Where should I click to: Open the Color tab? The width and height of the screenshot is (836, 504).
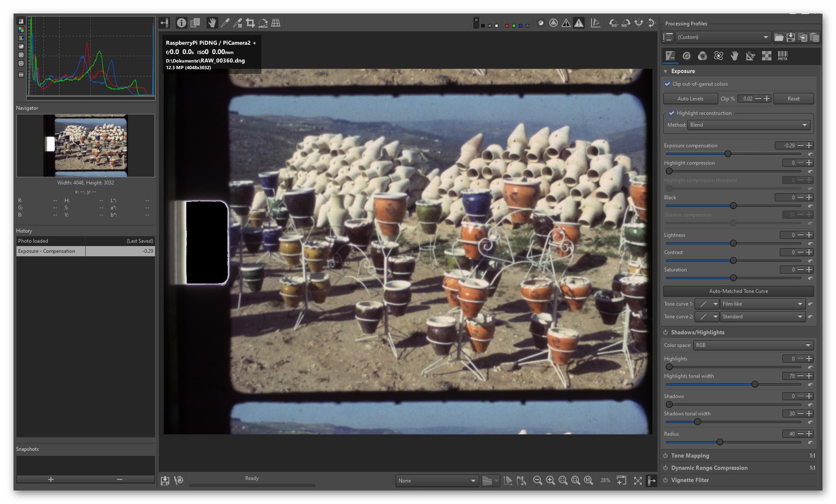[x=702, y=56]
